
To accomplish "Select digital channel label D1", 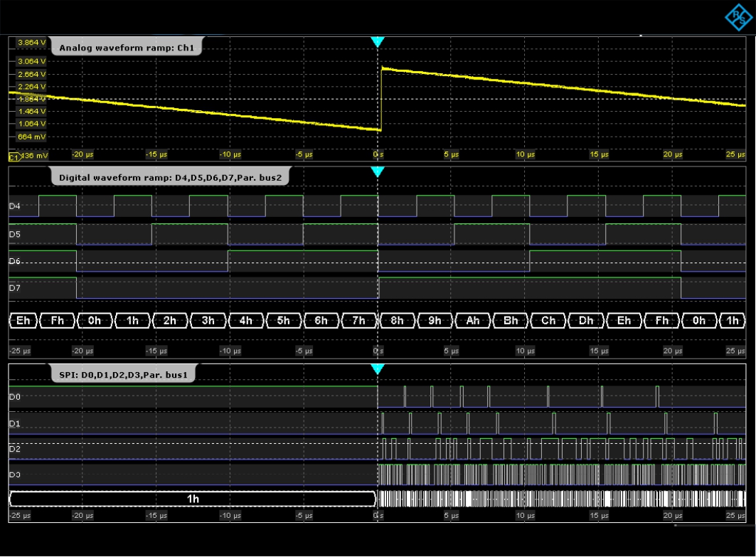I will tap(14, 423).
